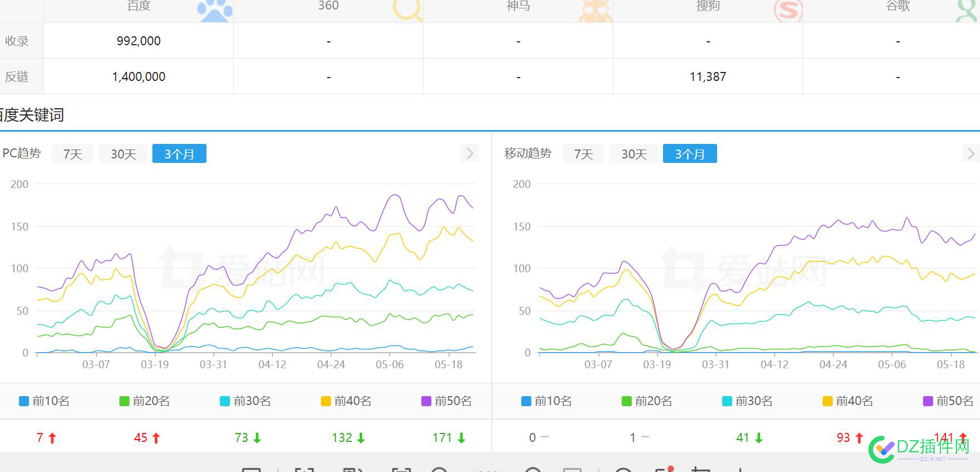This screenshot has width=980, height=472.
Task: Toggle 前30名 series in mobile chart legend
Action: tap(748, 401)
